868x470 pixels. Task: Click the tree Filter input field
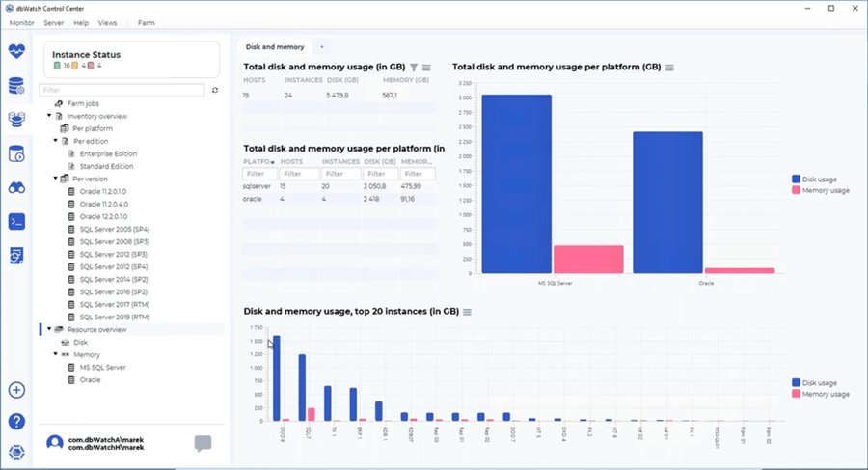click(x=122, y=90)
